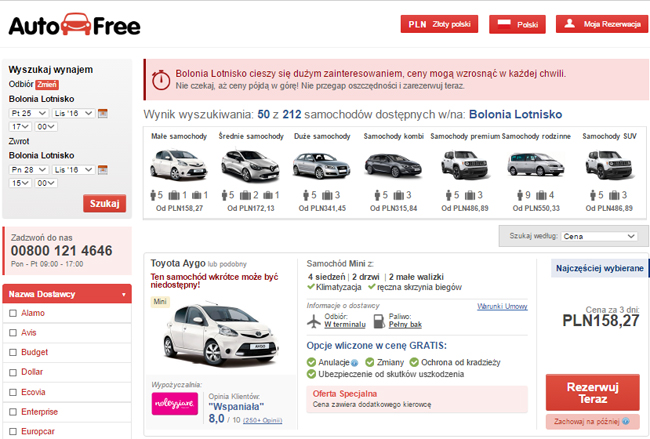
Task: Open the 250+ Opinii reviews link
Action: click(262, 420)
